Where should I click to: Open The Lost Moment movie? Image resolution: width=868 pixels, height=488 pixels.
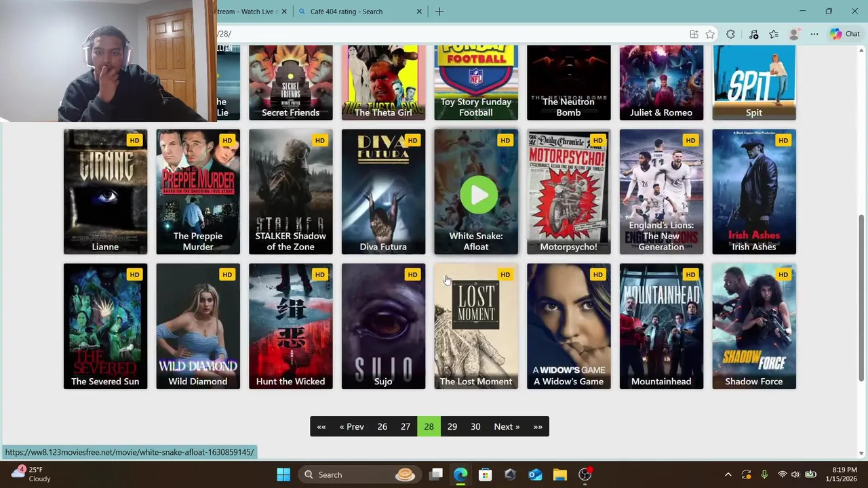pyautogui.click(x=476, y=326)
